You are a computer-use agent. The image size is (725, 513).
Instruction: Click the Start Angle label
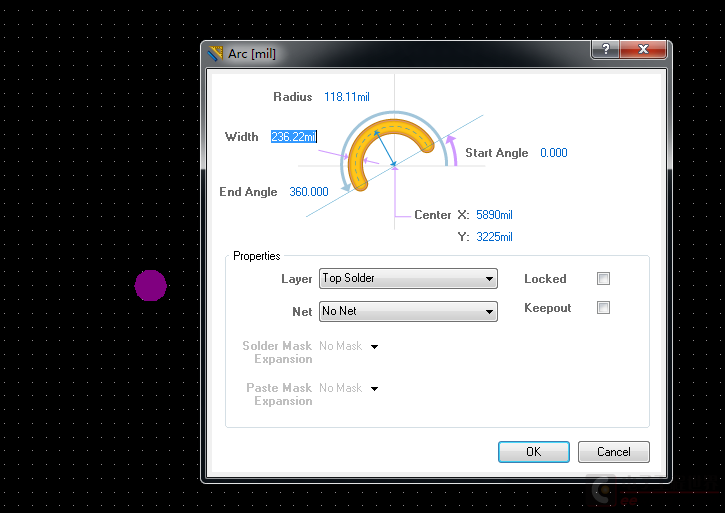(x=497, y=153)
